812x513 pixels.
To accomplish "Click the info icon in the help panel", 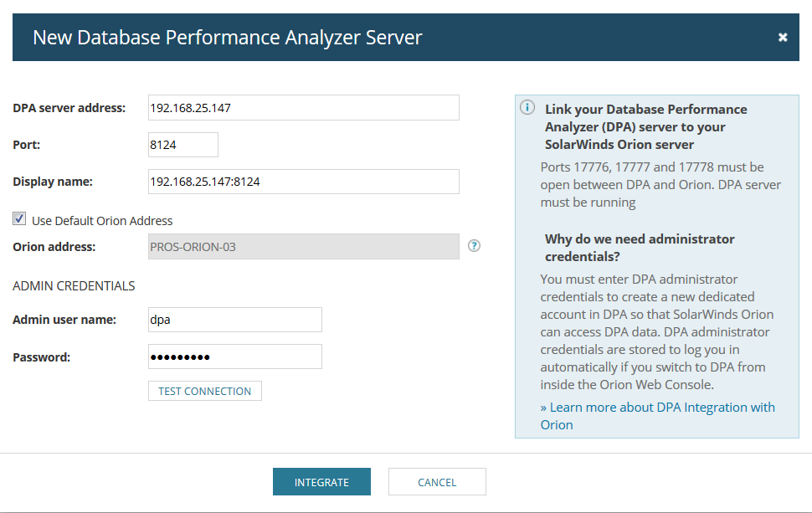I will (x=527, y=108).
